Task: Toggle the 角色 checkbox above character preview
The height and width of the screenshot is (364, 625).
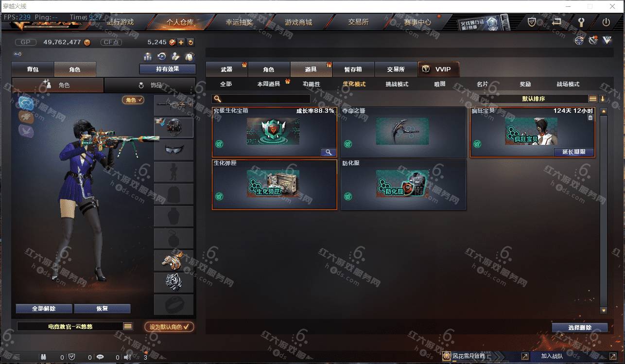Action: [133, 100]
